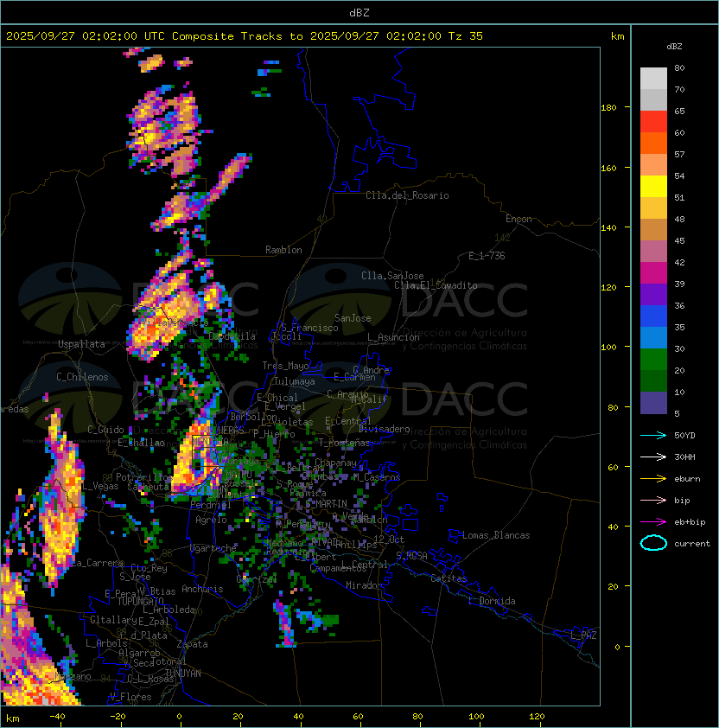Click the 'Tulumaya' map label

pos(295,381)
